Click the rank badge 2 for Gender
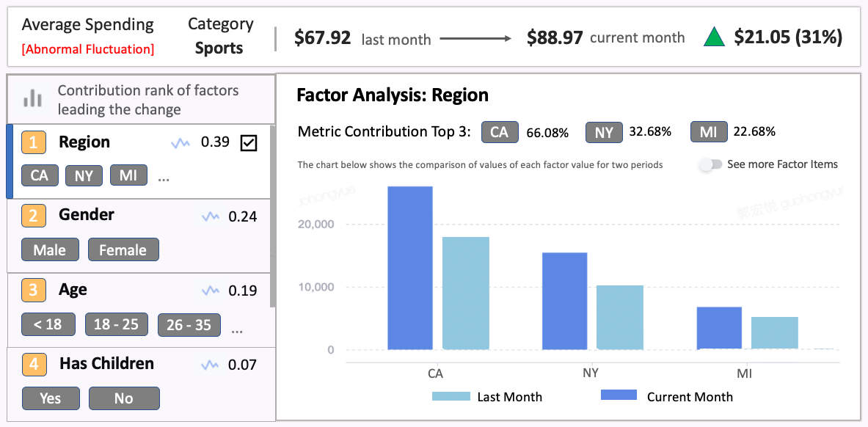 point(34,216)
